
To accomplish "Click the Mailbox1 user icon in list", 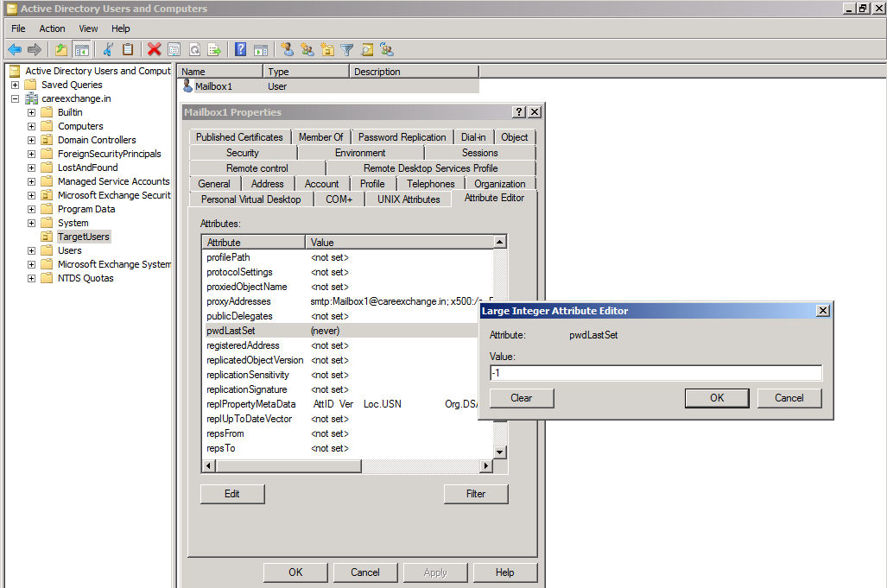I will 187,86.
